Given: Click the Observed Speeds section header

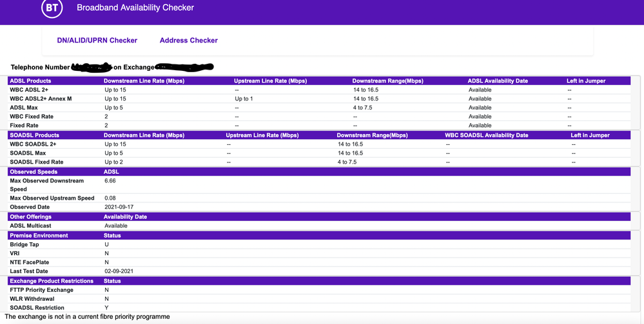Looking at the screenshot, I should pos(34,171).
